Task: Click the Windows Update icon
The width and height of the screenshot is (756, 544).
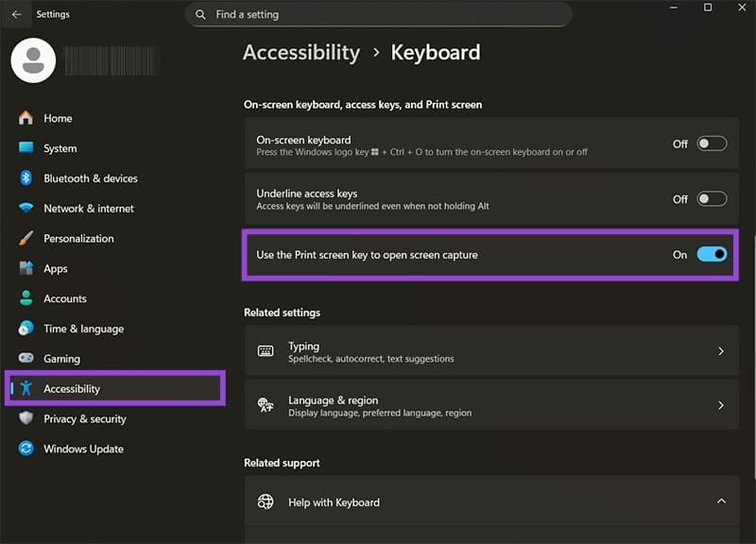Action: coord(26,450)
